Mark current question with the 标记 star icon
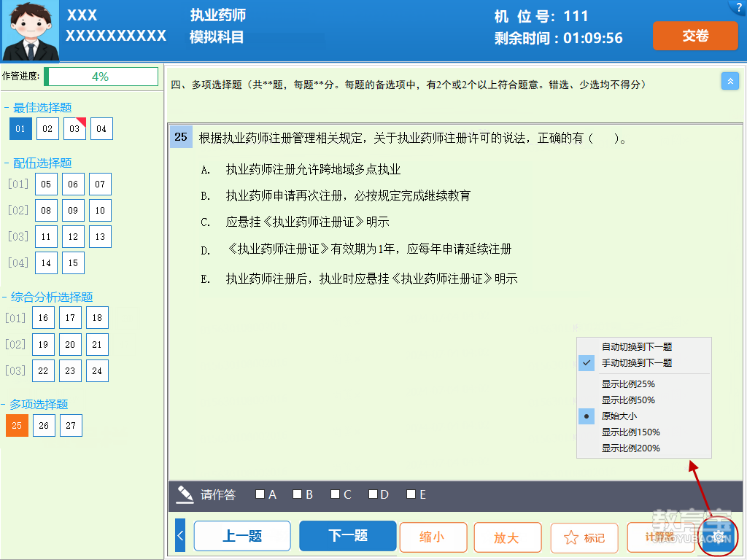 (584, 536)
